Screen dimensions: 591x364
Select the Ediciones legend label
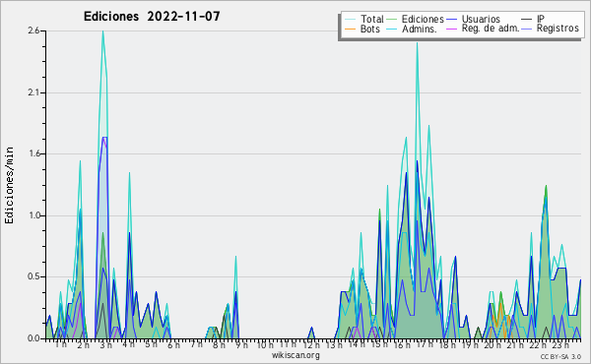click(423, 19)
